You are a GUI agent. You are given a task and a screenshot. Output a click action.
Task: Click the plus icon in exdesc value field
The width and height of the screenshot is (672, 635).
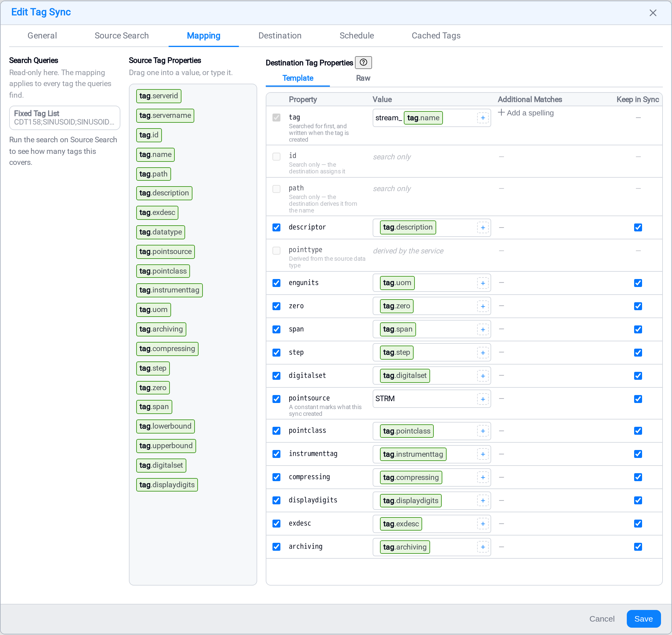pos(483,524)
